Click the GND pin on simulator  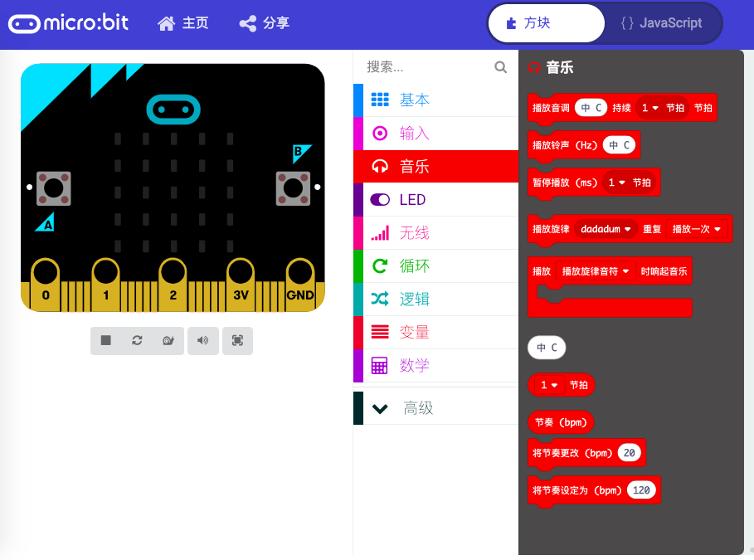point(300,284)
